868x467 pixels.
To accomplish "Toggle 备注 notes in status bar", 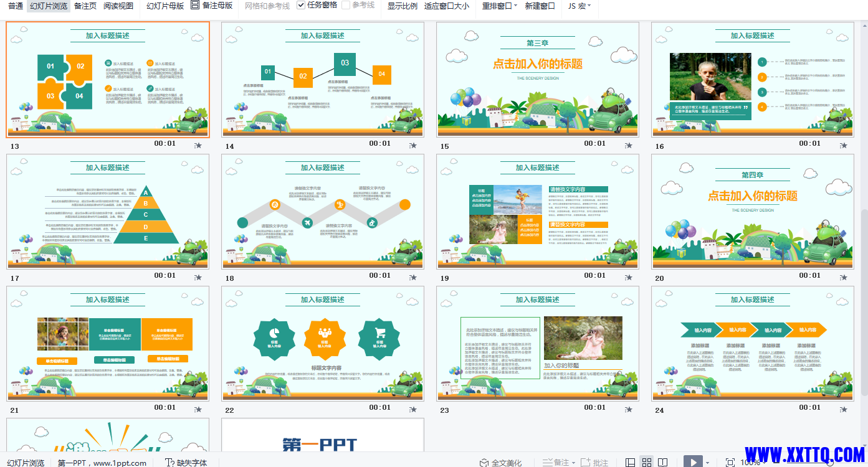I will (x=556, y=463).
